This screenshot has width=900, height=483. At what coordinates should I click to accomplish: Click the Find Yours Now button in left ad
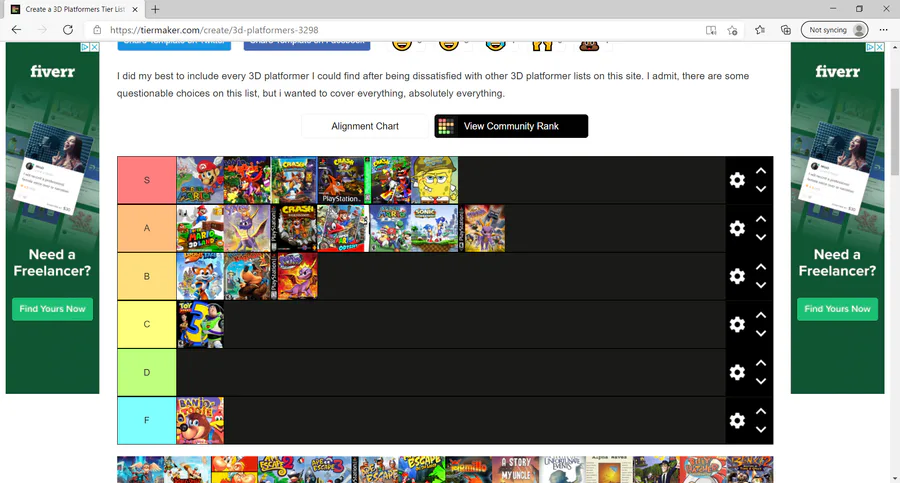(52, 309)
